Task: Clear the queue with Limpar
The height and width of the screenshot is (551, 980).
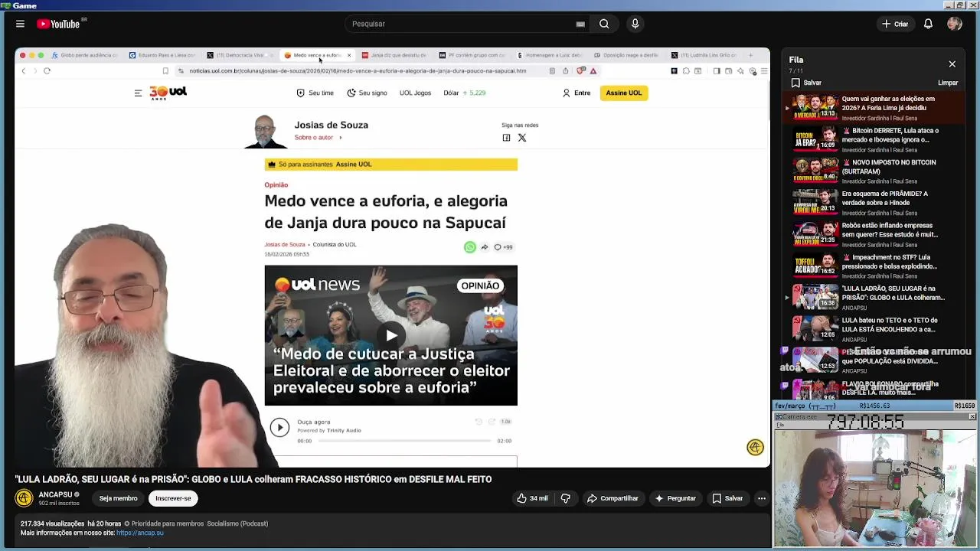Action: (948, 83)
